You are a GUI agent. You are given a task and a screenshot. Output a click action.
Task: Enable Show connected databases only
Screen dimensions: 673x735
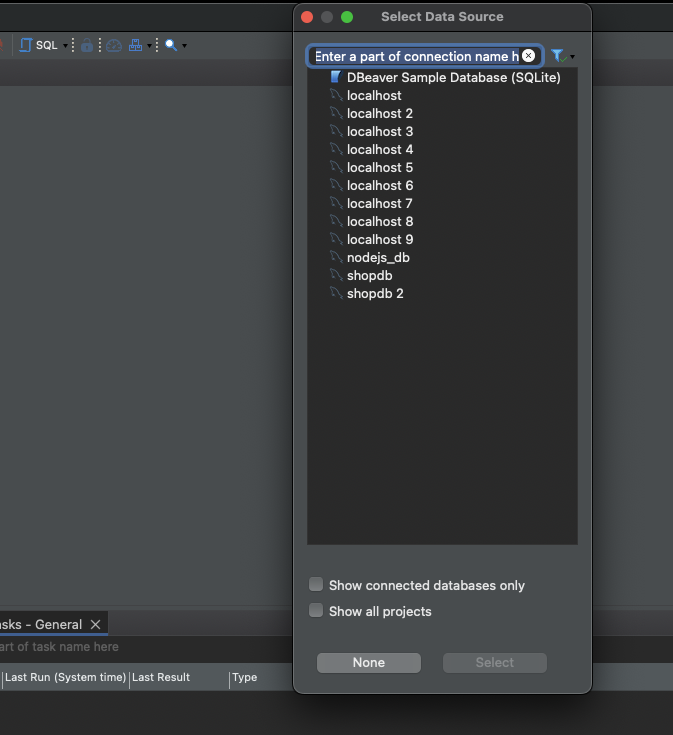click(316, 585)
